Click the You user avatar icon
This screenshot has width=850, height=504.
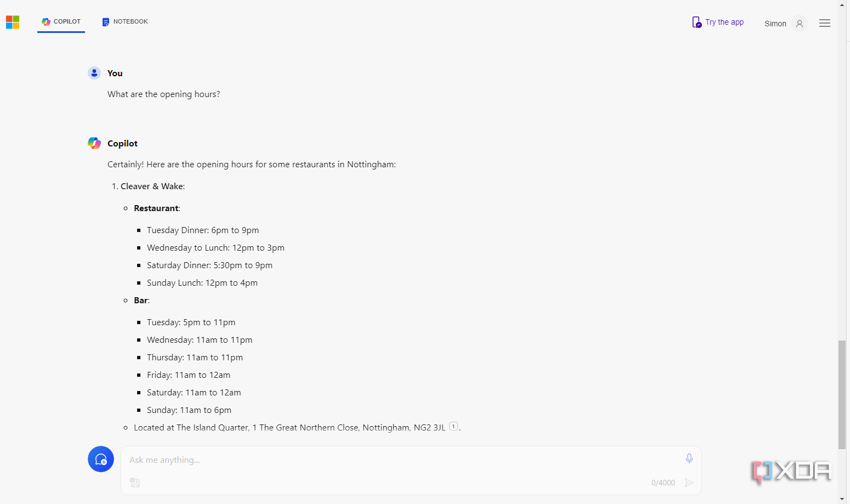(x=94, y=73)
